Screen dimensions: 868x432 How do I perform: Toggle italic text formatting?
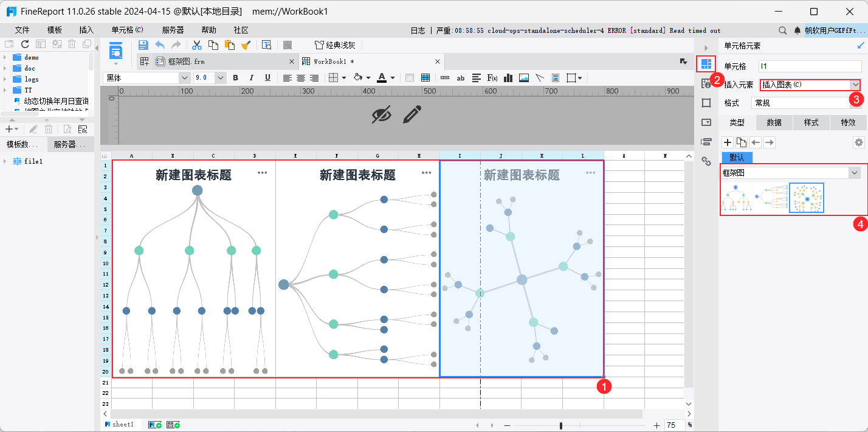(252, 78)
